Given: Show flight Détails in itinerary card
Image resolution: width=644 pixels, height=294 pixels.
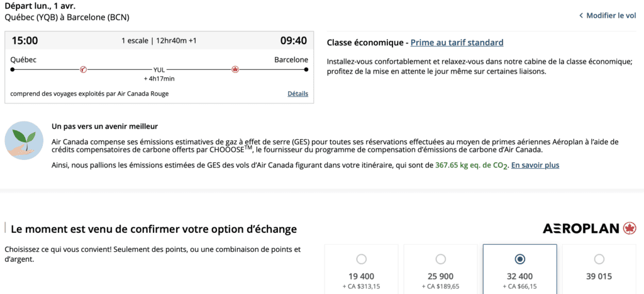Looking at the screenshot, I should [x=297, y=94].
